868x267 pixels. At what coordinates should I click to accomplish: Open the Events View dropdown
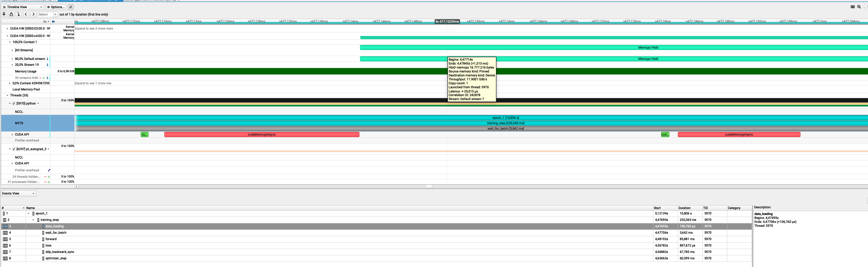pyautogui.click(x=18, y=194)
